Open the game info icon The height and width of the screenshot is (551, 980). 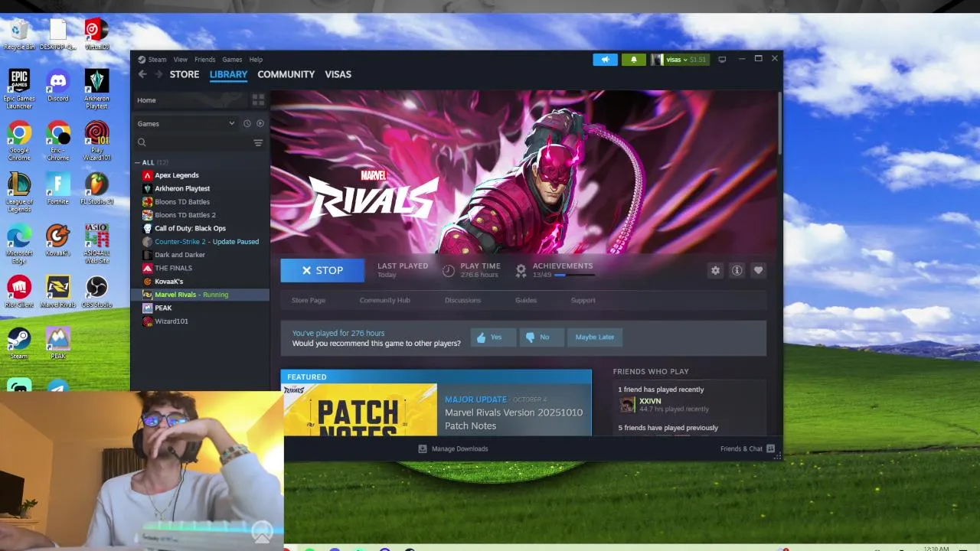[x=737, y=270]
